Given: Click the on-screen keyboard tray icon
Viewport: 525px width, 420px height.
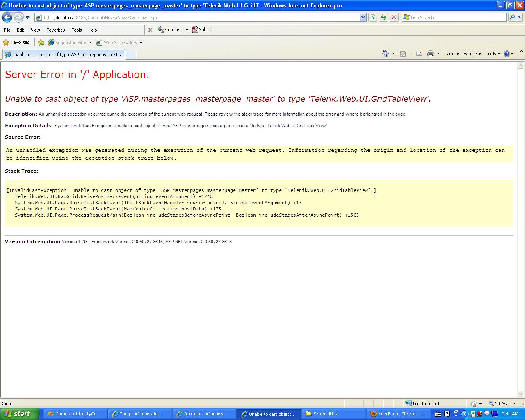Looking at the screenshot, I should [438, 414].
